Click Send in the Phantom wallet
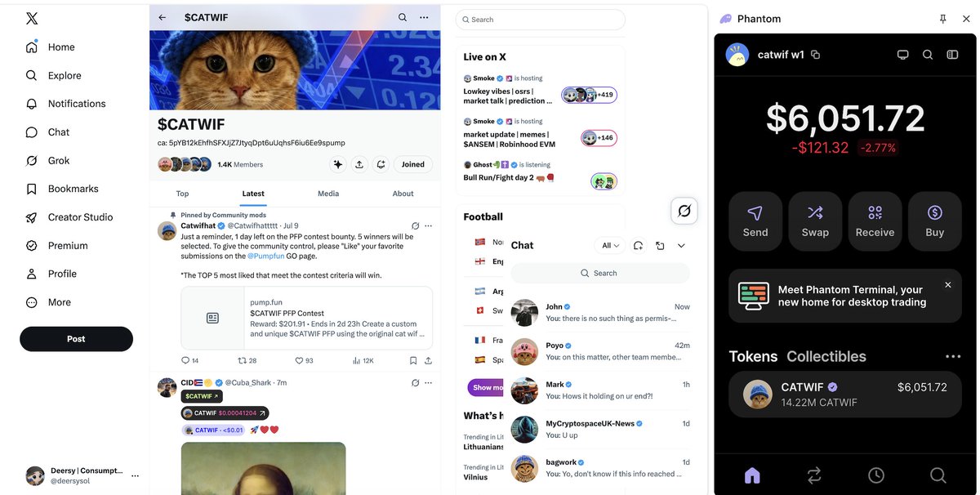Viewport: 980px width, 495px height. (755, 221)
